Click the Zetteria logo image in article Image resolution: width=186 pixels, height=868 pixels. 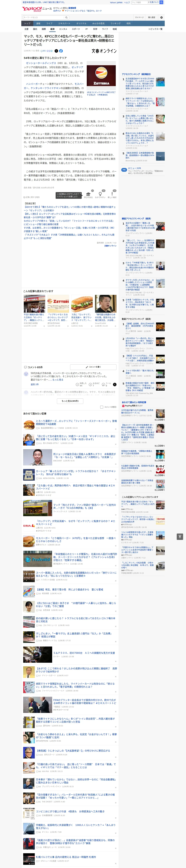pos(101,76)
